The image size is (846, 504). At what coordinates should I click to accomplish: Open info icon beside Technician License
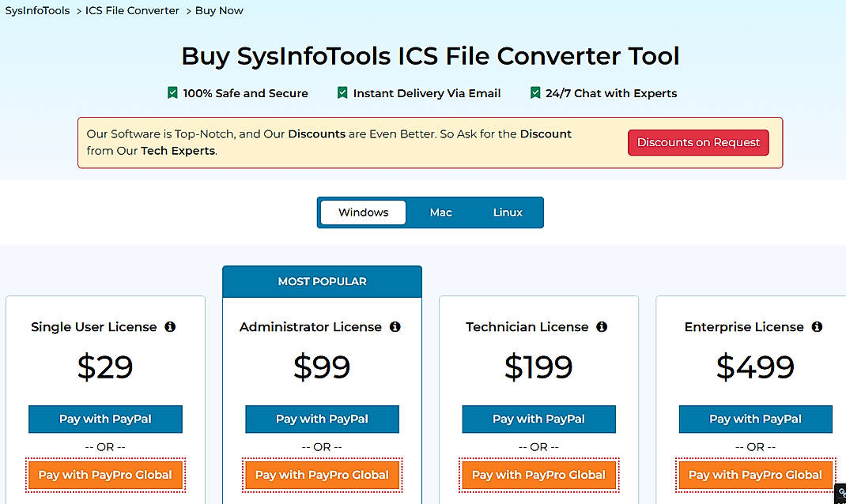click(602, 327)
